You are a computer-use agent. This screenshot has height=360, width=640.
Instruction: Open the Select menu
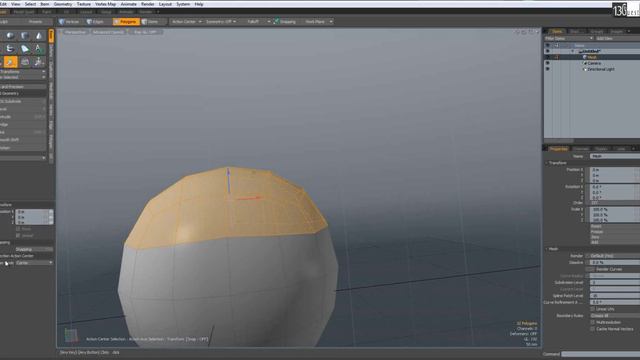tap(30, 4)
